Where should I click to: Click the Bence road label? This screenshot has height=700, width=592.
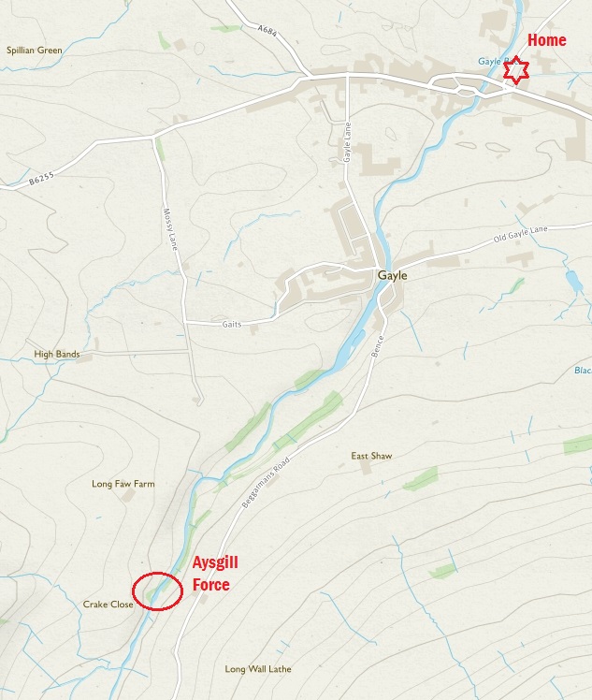point(378,346)
